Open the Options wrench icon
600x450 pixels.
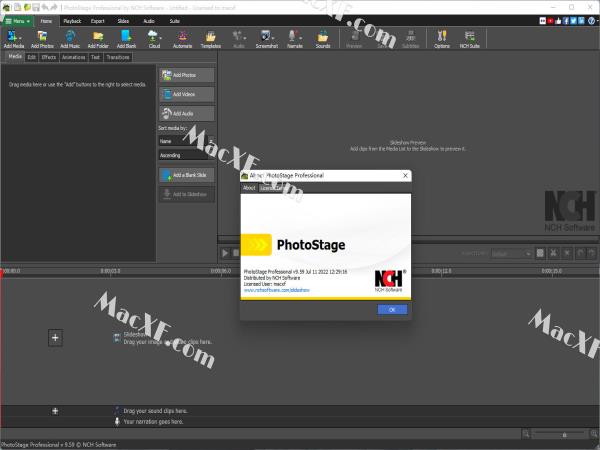click(442, 39)
